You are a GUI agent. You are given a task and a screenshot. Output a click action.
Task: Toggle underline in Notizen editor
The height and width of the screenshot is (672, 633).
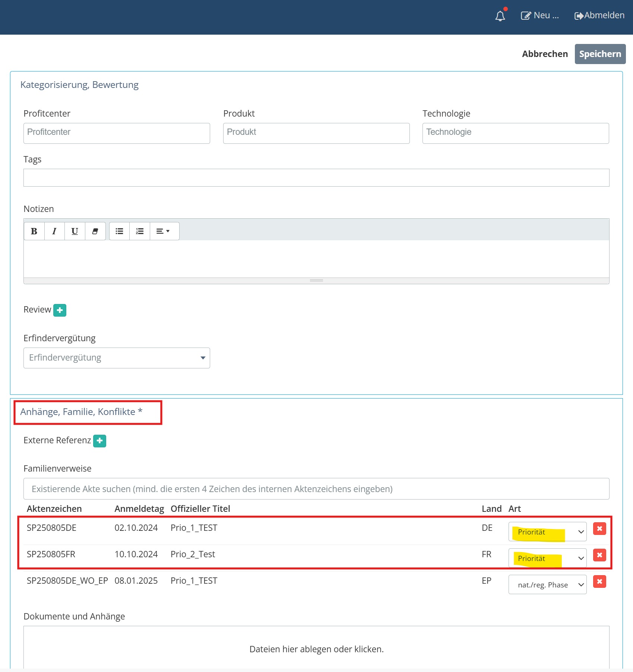pyautogui.click(x=75, y=231)
